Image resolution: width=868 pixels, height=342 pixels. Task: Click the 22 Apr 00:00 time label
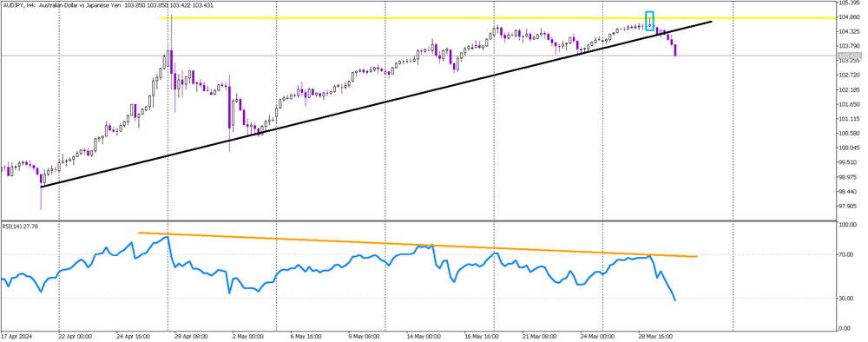(x=75, y=336)
